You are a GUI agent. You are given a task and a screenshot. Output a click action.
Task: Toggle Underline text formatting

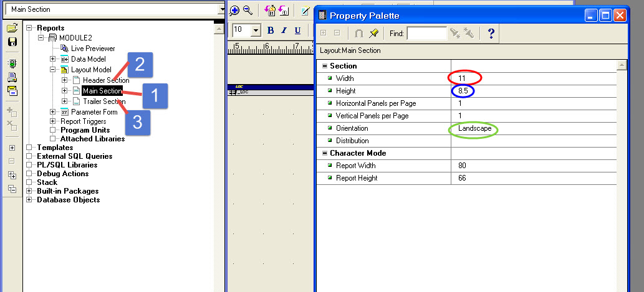[297, 31]
